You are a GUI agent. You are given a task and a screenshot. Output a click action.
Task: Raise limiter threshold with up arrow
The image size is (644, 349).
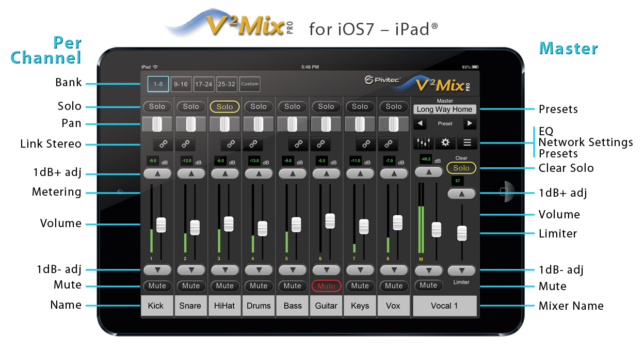(462, 194)
